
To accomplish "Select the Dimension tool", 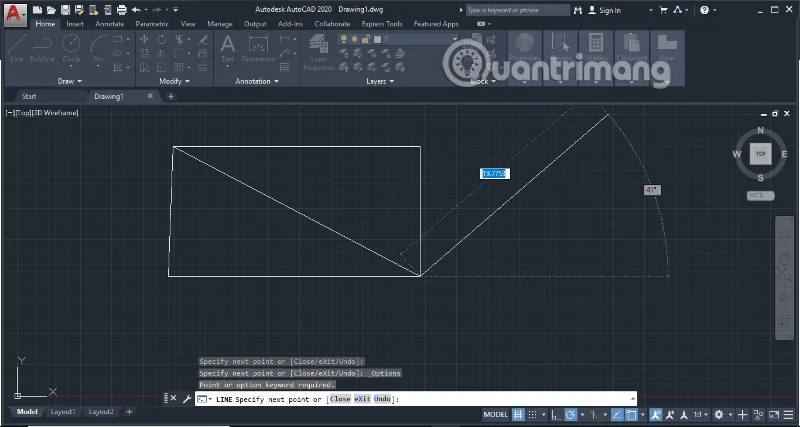I will coord(258,49).
